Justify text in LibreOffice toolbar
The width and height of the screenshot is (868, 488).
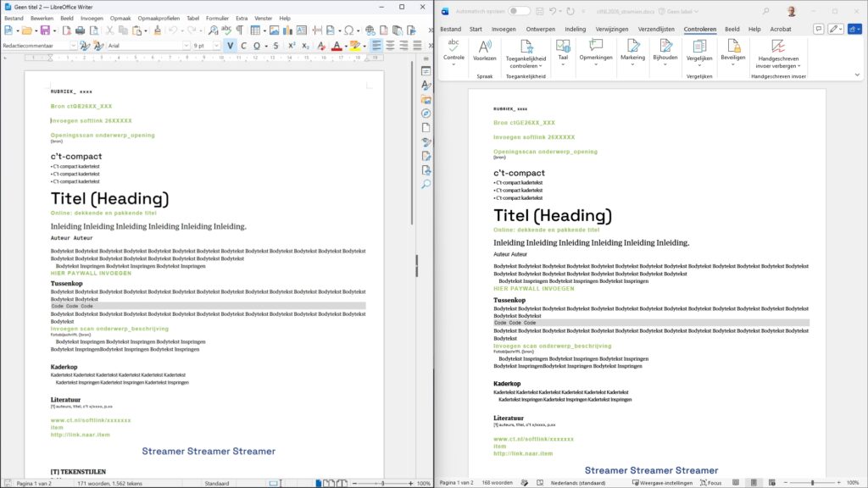click(417, 46)
